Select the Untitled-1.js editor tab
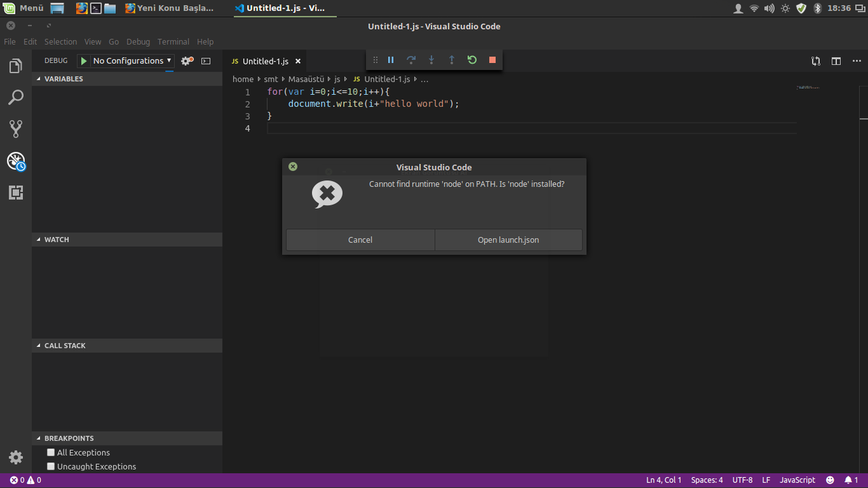868x488 pixels. (x=265, y=61)
